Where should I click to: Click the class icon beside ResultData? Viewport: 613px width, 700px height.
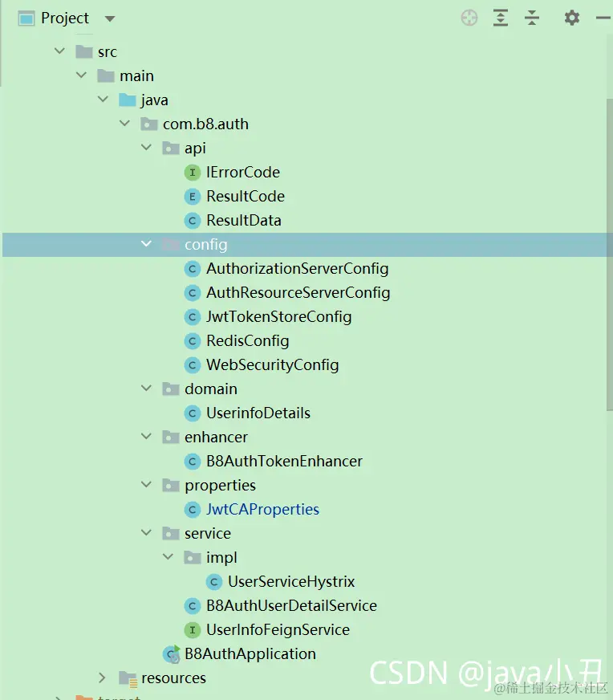(x=193, y=221)
